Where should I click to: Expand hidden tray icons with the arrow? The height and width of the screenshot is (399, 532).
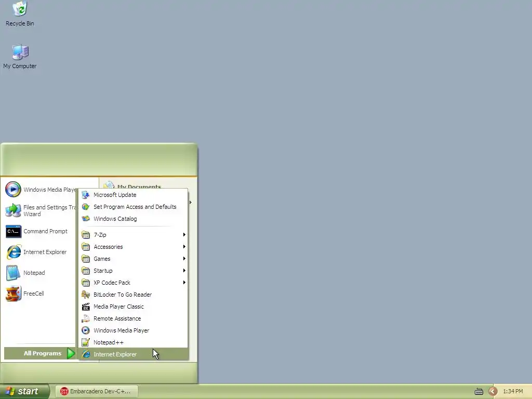[493, 391]
